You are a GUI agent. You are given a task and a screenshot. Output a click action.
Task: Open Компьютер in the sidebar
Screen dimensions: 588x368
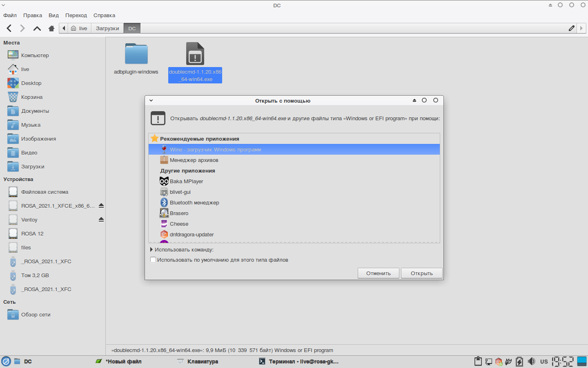coord(35,55)
